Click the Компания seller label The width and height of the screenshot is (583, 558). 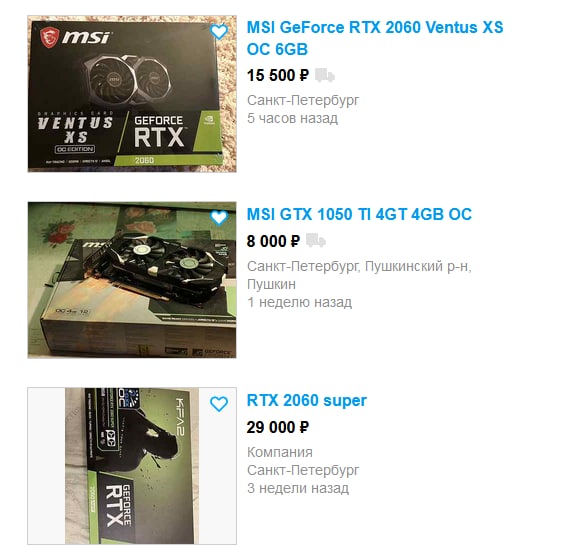tap(280, 452)
